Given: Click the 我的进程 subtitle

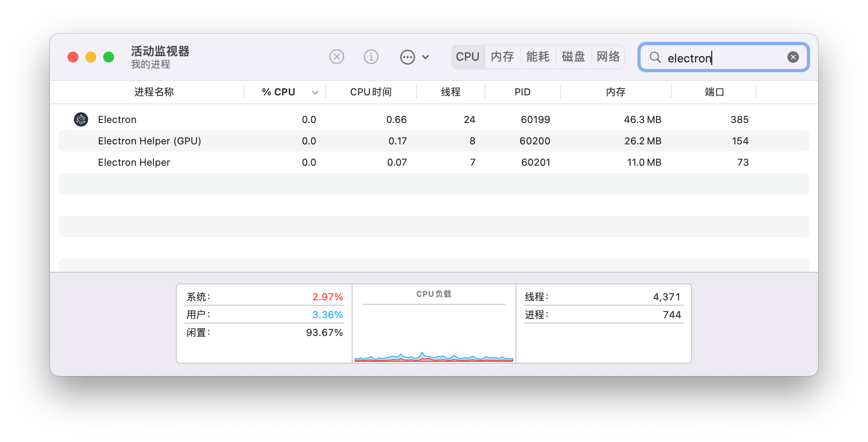Looking at the screenshot, I should (150, 65).
